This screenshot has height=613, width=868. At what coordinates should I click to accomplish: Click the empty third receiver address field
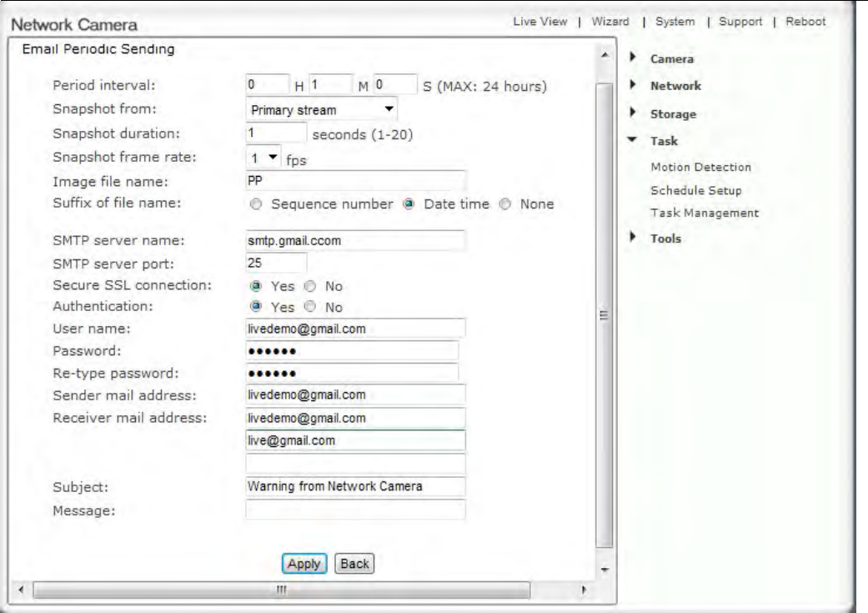tap(355, 464)
